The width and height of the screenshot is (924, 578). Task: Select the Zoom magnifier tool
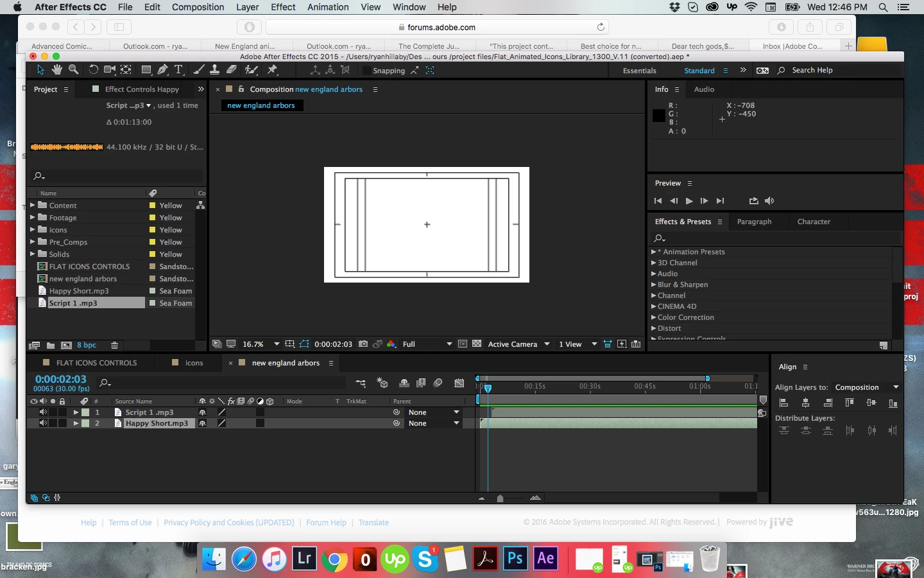pyautogui.click(x=74, y=69)
